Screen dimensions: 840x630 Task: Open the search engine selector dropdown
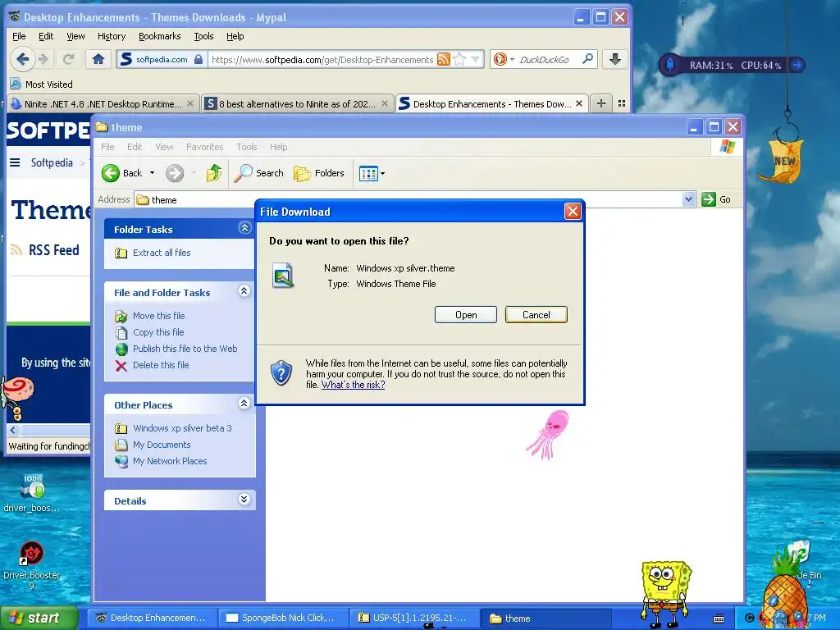click(512, 59)
